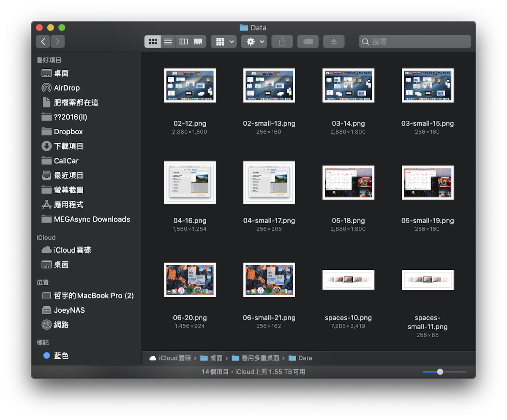Screen dimensions: 507x420
Task: Open the gear action menu
Action: (254, 41)
